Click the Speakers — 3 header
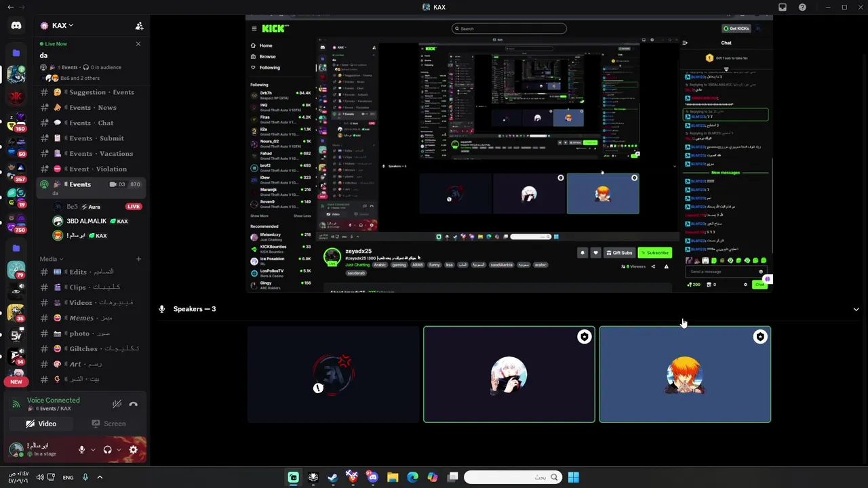868x488 pixels. point(194,309)
